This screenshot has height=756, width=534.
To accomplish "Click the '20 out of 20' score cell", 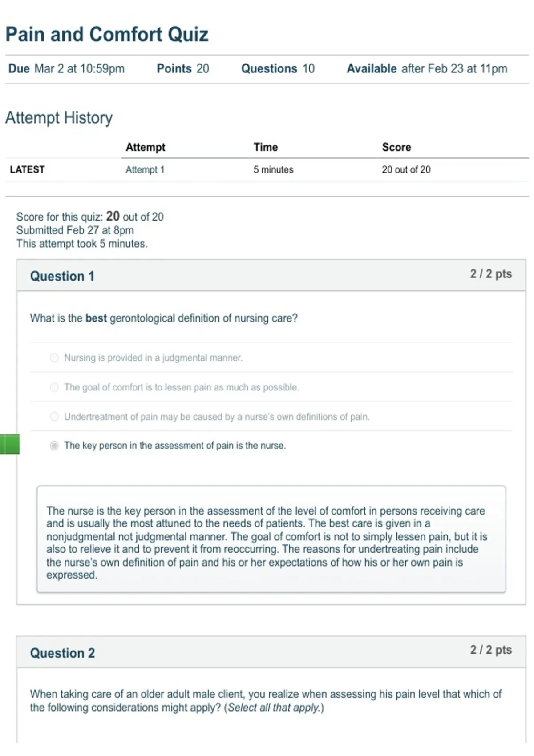I will [x=406, y=169].
